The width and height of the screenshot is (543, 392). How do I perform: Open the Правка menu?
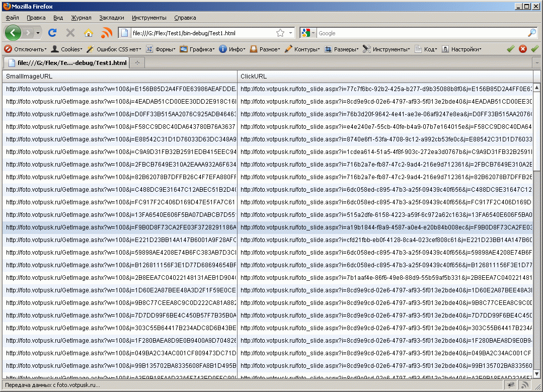(36, 18)
